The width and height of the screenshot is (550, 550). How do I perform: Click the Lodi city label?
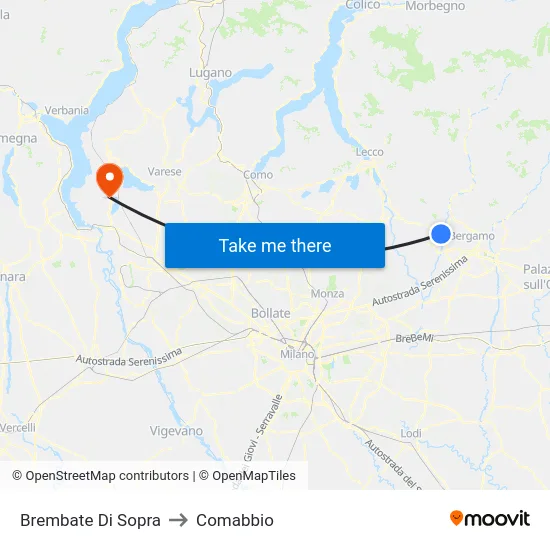(411, 433)
